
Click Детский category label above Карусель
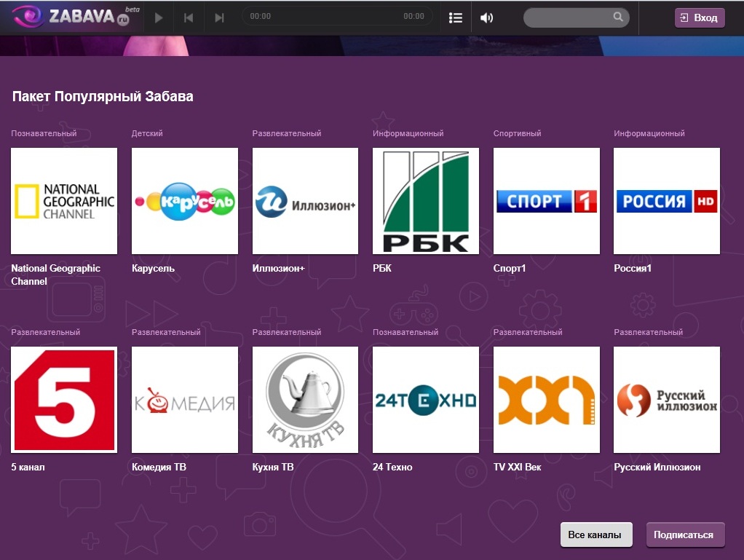click(147, 133)
